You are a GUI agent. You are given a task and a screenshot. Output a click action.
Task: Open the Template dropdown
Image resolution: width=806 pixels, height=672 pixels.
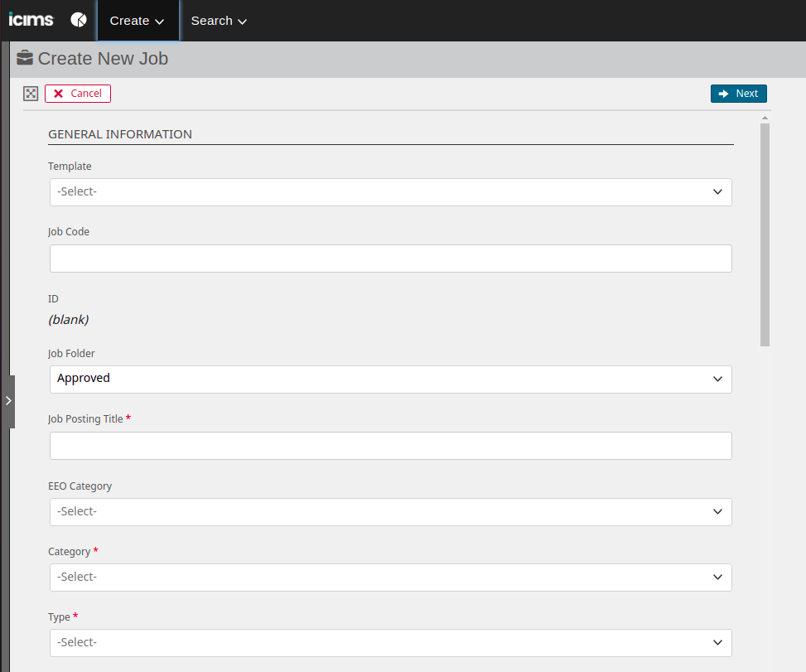click(x=391, y=192)
